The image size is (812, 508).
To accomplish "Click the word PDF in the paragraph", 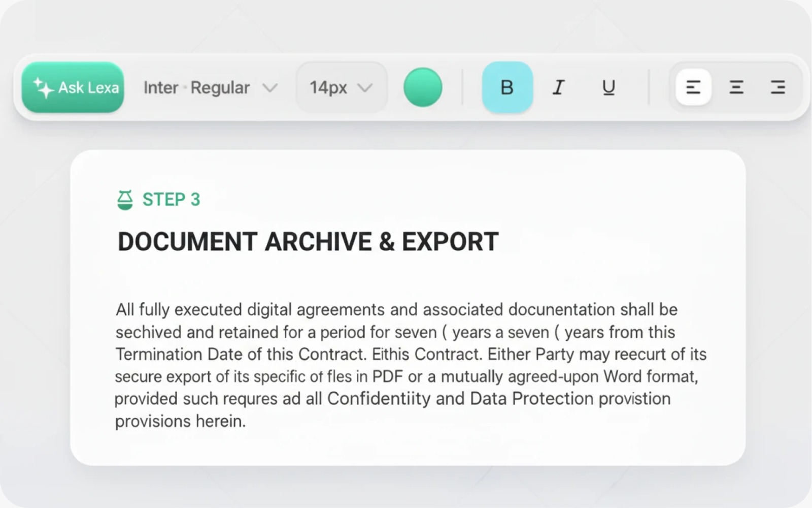I will tap(387, 376).
